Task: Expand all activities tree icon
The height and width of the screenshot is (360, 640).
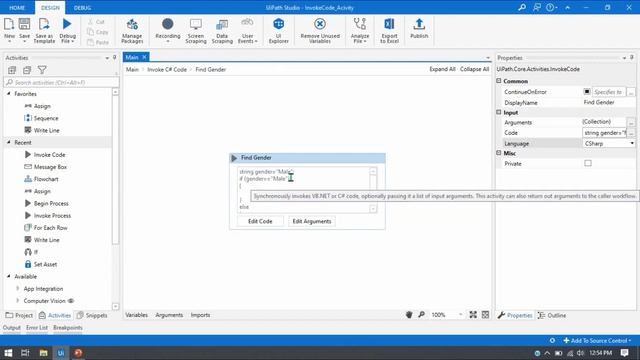Action: [12, 70]
